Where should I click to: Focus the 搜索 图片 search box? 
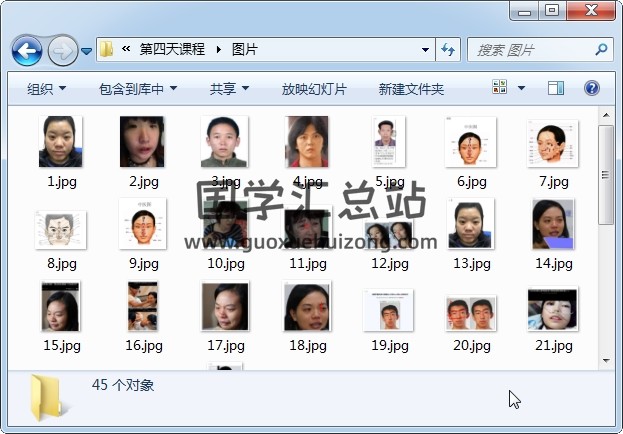(x=538, y=50)
